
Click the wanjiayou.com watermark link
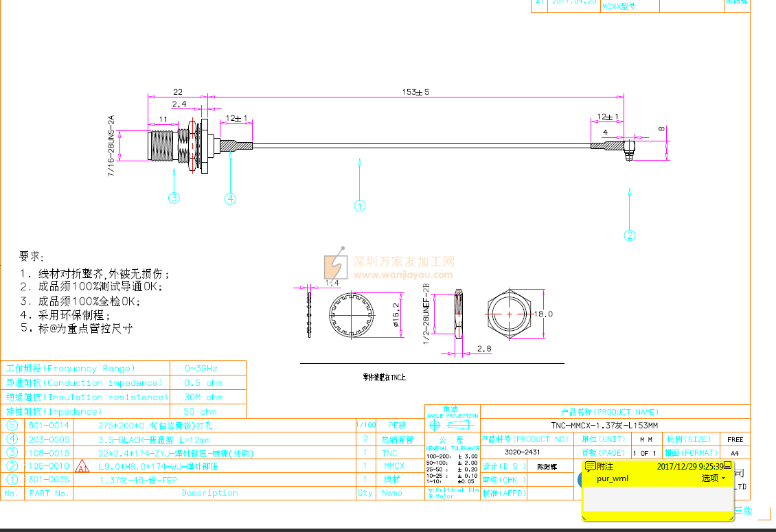[x=403, y=275]
